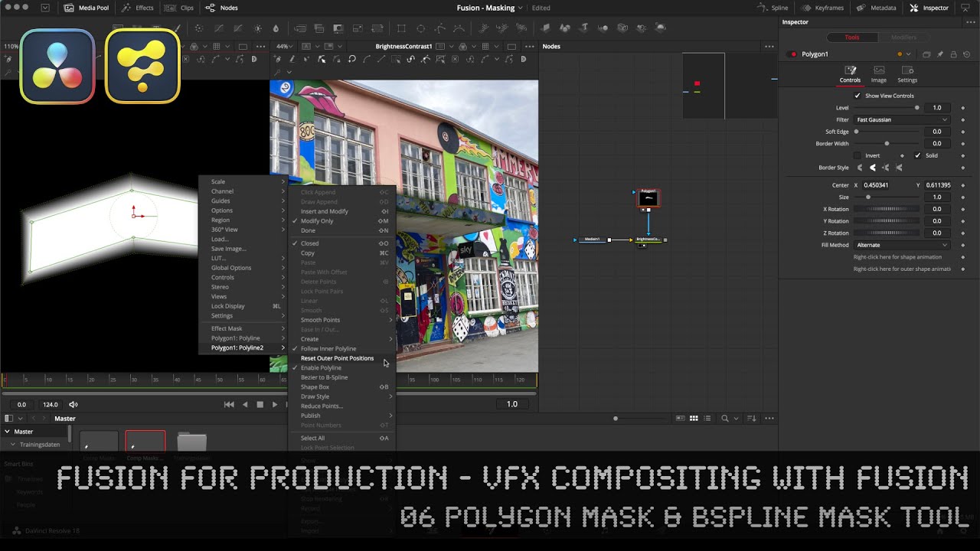Expand the Smooth Points submenu
Screen dimensions: 980x551
[343, 320]
